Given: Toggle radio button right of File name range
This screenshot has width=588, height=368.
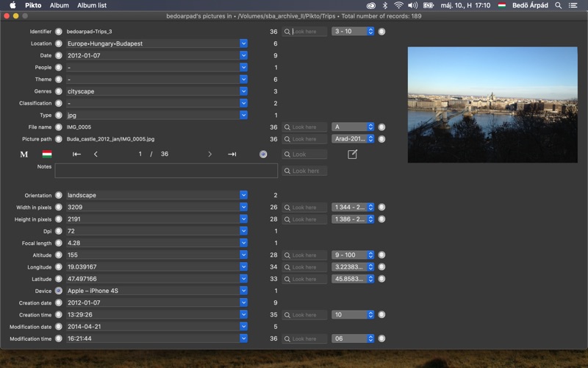Looking at the screenshot, I should (381, 127).
